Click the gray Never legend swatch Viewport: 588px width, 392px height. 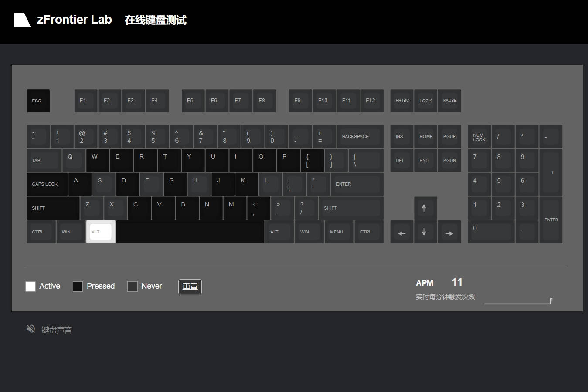[133, 286]
